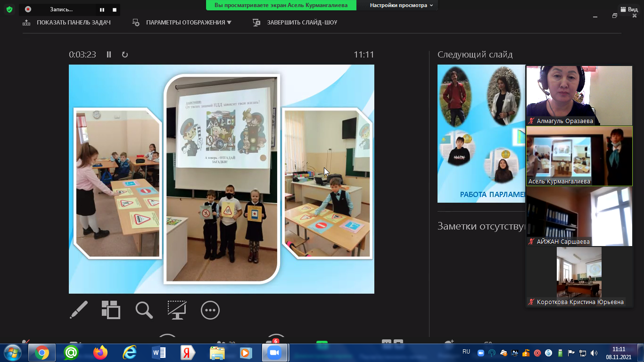The image size is (644, 362).
Task: Click the next slide preview thumbnail
Action: pyautogui.click(x=481, y=134)
